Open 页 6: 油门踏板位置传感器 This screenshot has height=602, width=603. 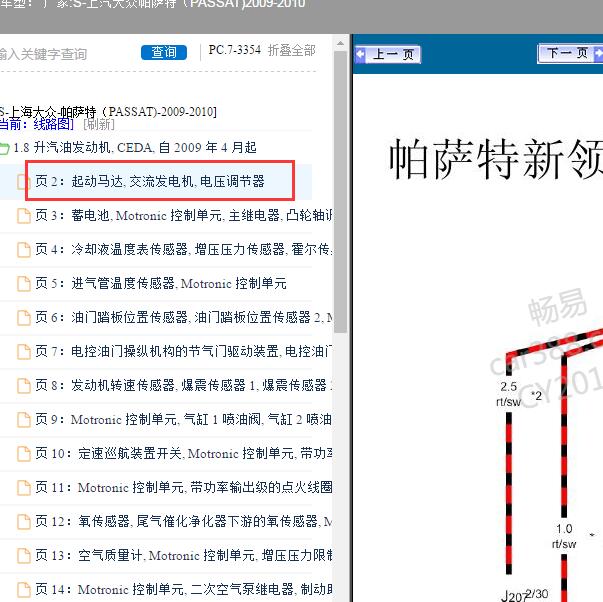(x=184, y=317)
